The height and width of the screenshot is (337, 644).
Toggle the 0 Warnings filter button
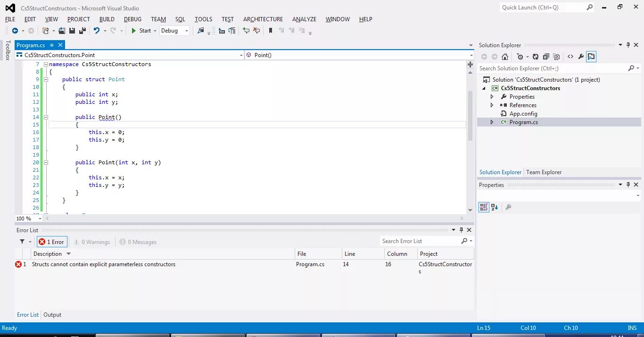click(x=92, y=242)
